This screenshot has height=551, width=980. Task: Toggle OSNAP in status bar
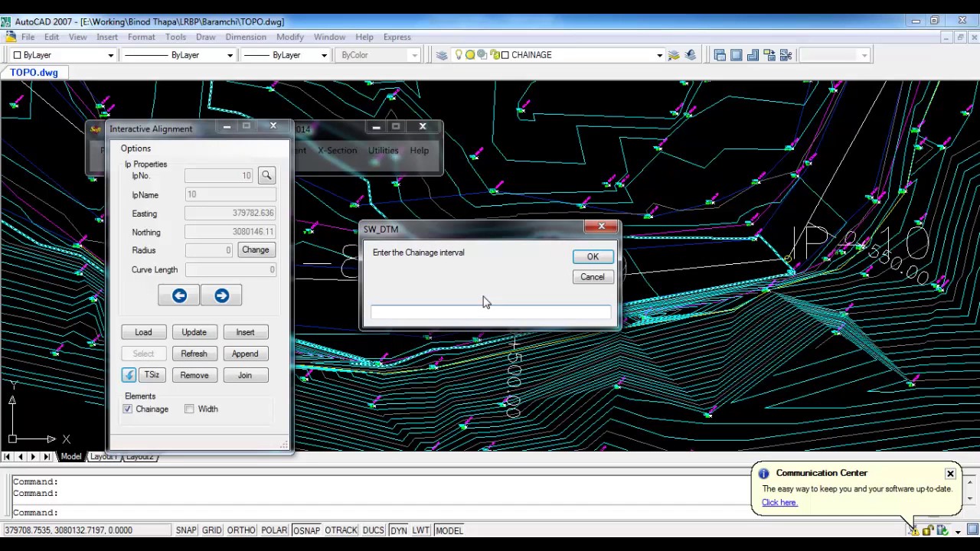[306, 530]
